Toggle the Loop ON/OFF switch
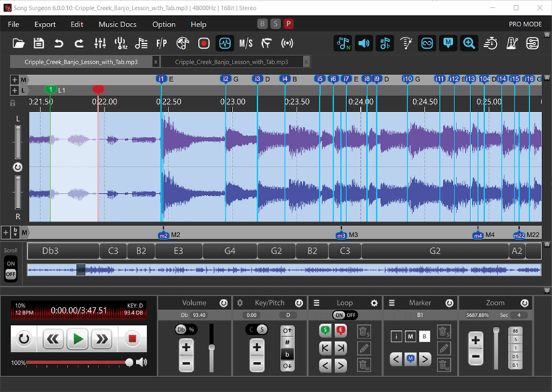Viewport: 552px width, 392px height. [345, 315]
